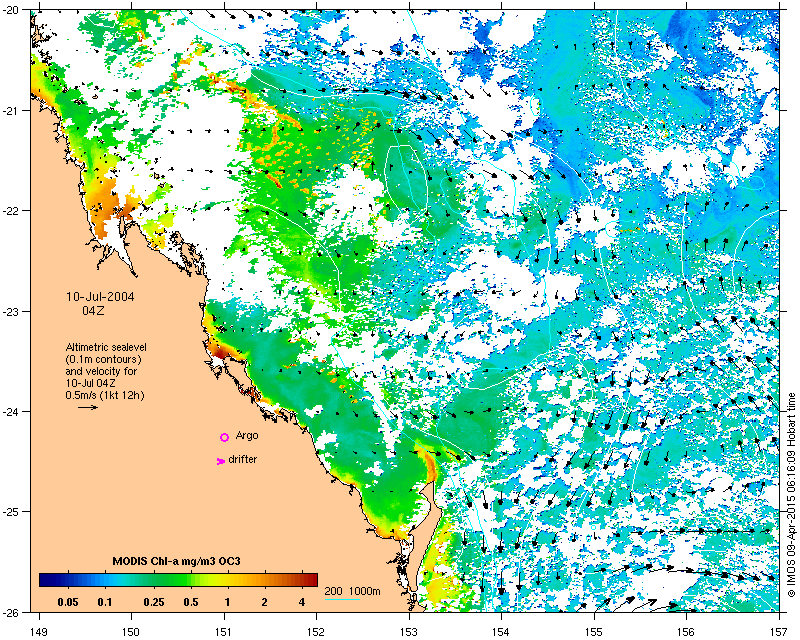
Task: Click the MODIS Chl-a colorbar
Action: click(179, 580)
